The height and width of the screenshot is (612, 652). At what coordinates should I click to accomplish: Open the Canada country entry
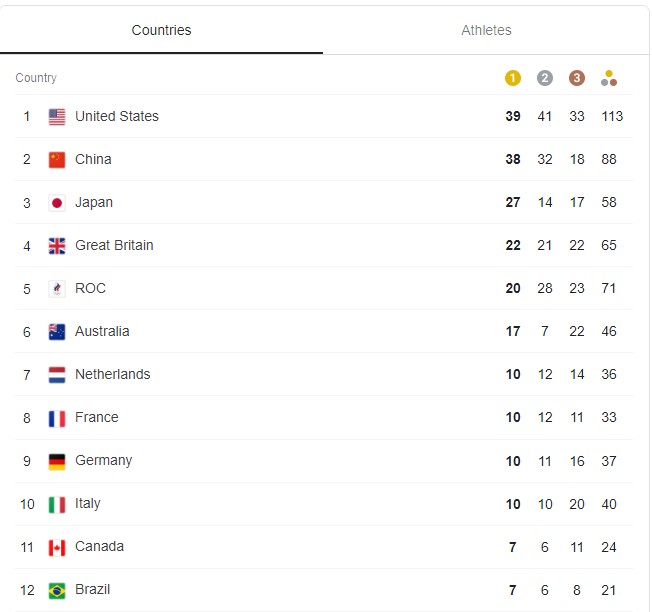[324, 547]
